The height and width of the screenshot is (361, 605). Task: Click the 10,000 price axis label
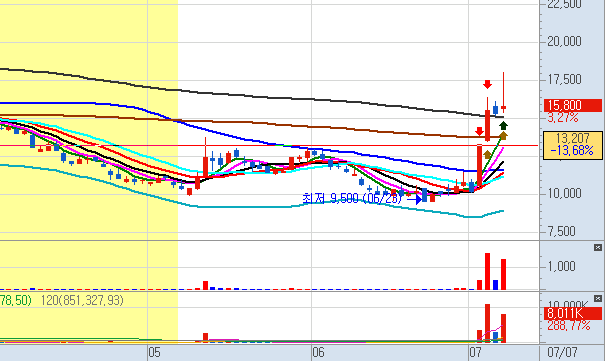coord(564,193)
